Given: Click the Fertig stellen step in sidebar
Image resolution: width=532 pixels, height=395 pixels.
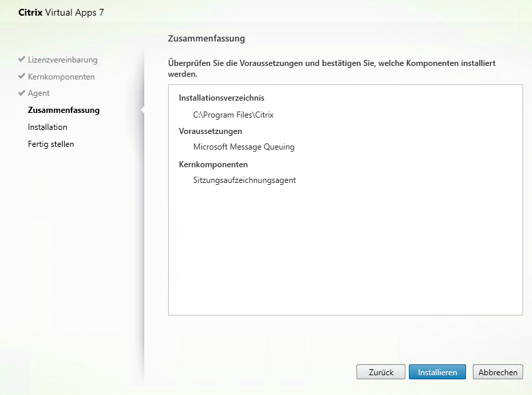Looking at the screenshot, I should [51, 144].
